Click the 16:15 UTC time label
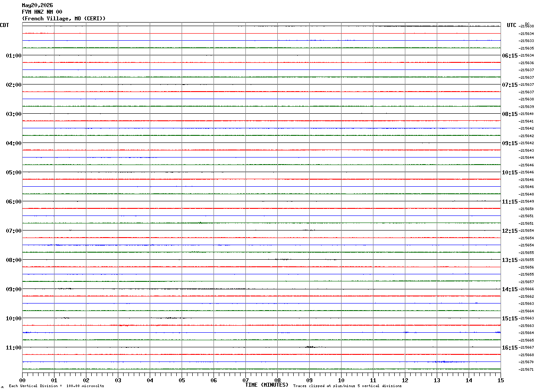Viewport: 536px width, 392px height. pos(510,348)
